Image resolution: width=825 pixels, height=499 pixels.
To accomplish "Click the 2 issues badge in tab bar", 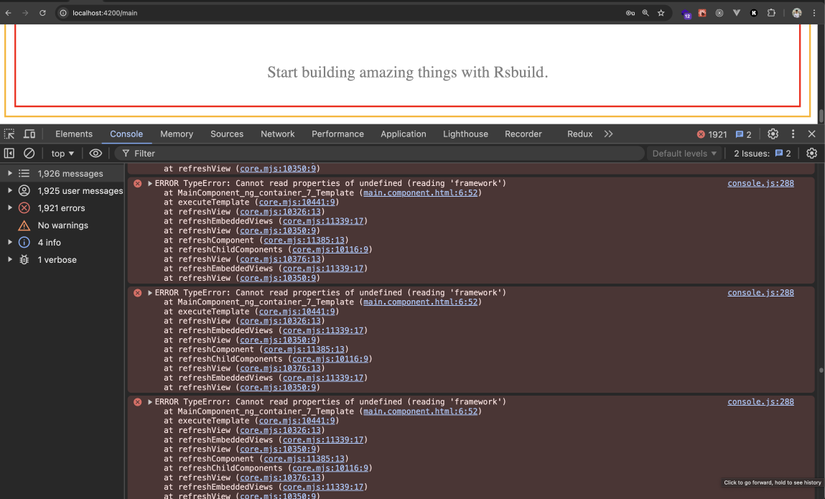I will point(743,134).
